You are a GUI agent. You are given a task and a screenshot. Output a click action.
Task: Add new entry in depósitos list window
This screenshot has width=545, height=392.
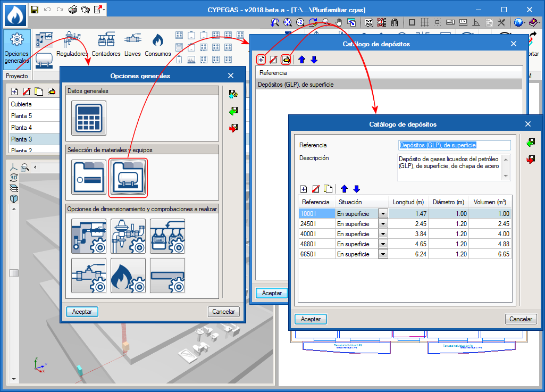click(261, 60)
